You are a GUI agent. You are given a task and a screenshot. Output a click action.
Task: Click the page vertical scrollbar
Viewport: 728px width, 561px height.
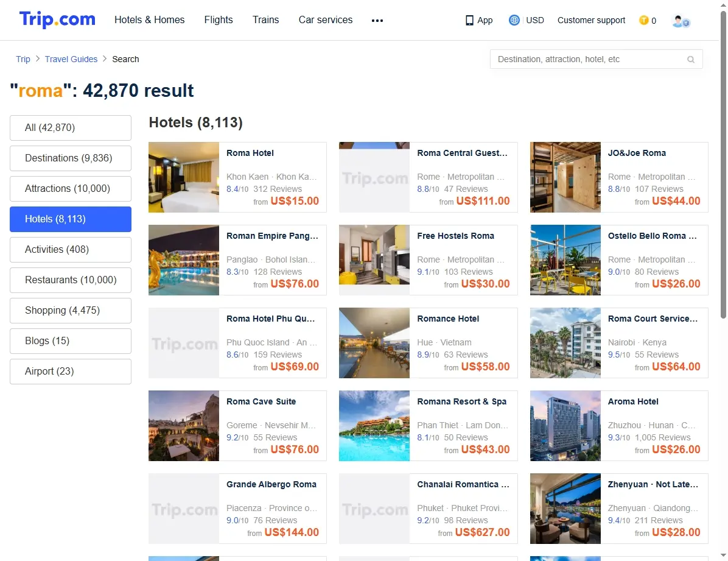[x=723, y=165]
